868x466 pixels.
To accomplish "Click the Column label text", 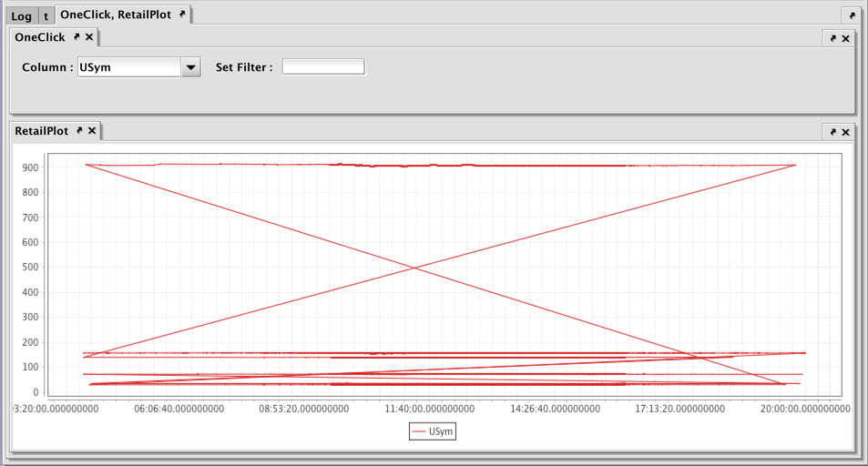I will point(47,67).
